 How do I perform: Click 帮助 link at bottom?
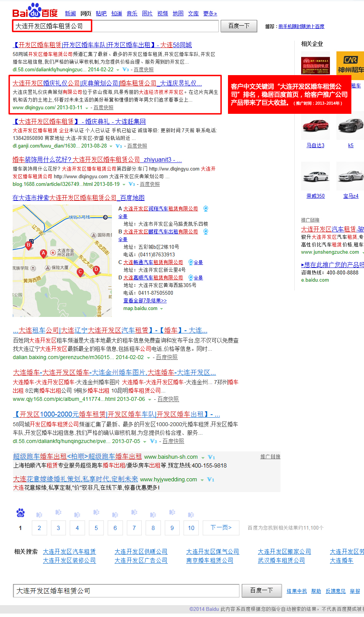coord(316,591)
